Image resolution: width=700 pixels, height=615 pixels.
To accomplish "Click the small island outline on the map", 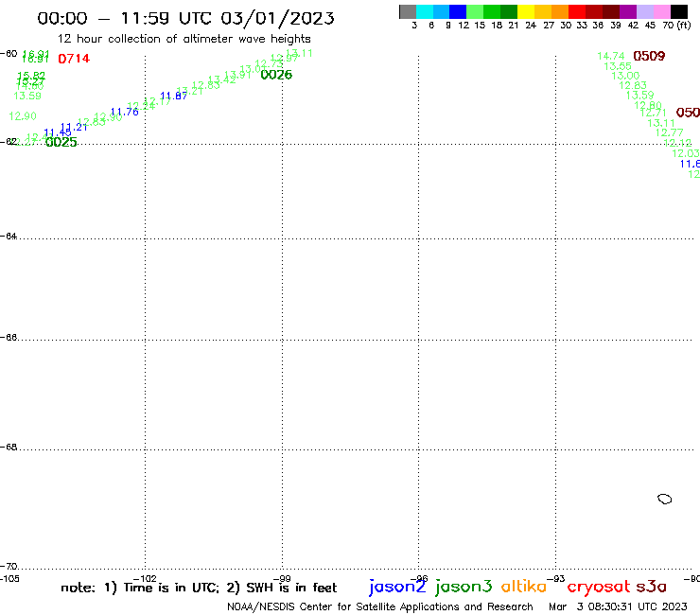I will coord(665,499).
